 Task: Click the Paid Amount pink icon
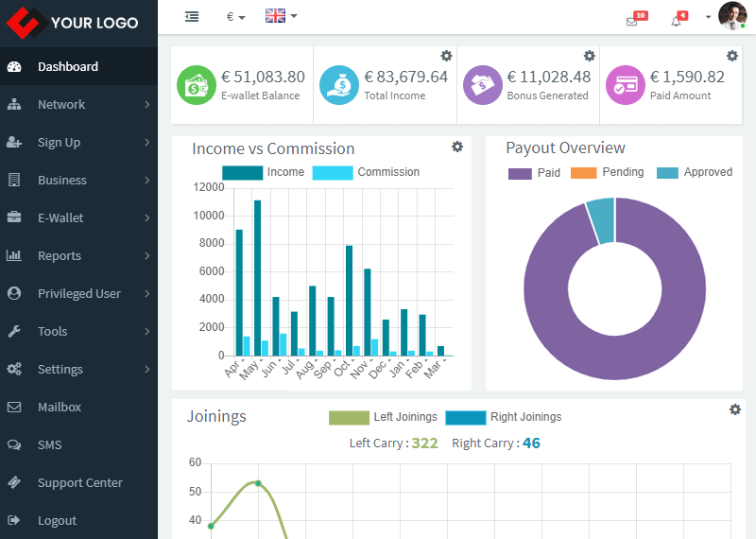625,85
